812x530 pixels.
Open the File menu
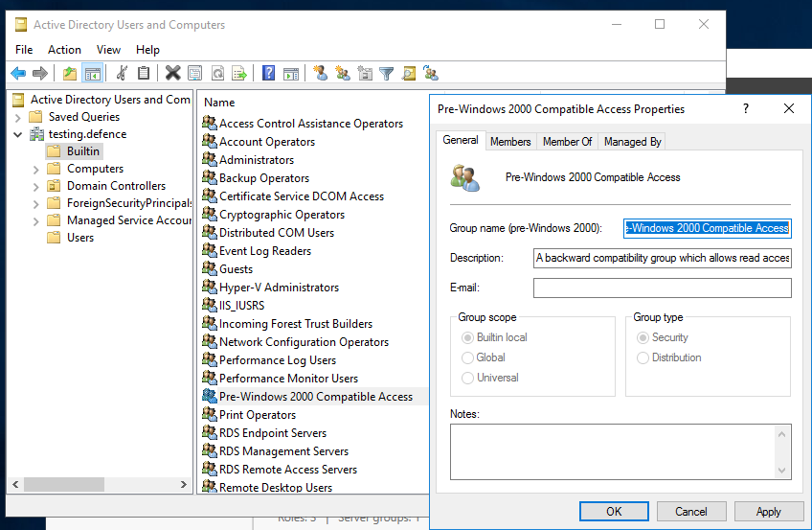coord(24,50)
